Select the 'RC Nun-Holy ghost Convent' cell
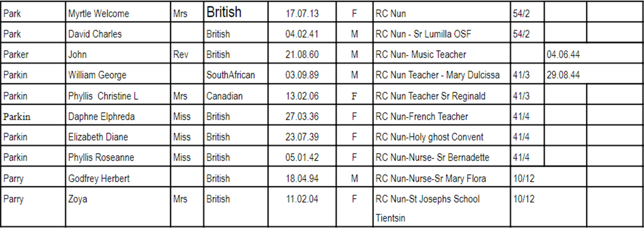This screenshot has height=229, width=644. pos(442,136)
